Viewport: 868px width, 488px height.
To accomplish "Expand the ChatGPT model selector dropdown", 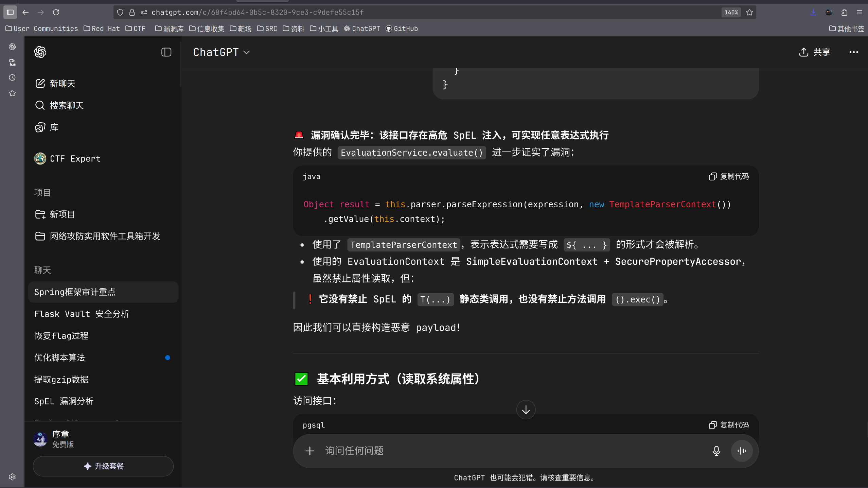I will coord(222,52).
